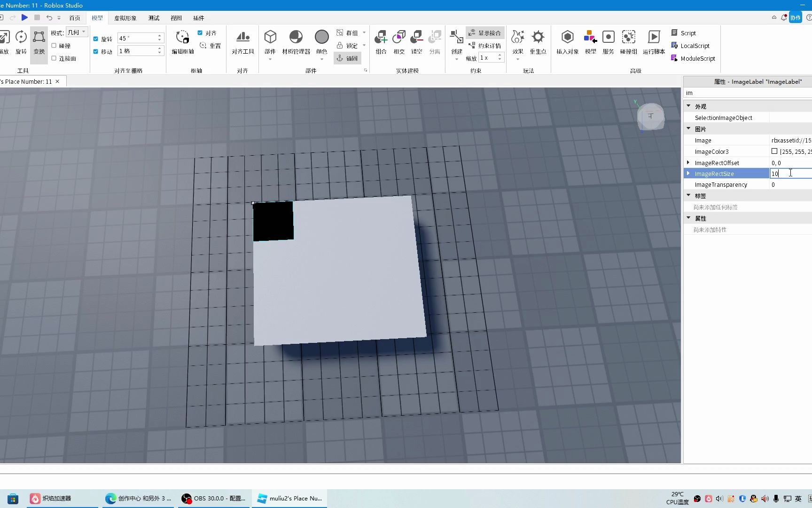812x508 pixels.
Task: Click the Separate solid modeling icon
Action: pyautogui.click(x=435, y=42)
